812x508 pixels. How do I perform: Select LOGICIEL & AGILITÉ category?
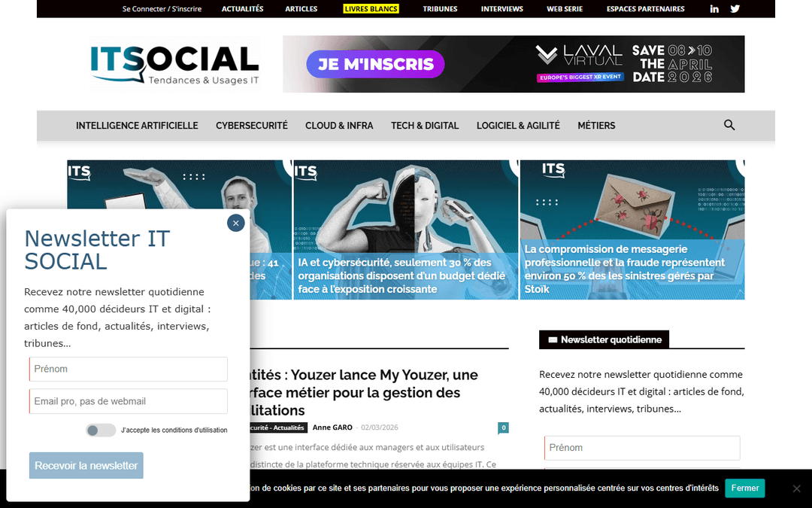[x=518, y=126]
